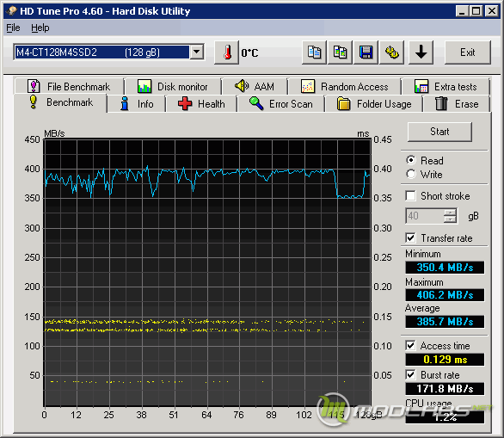The height and width of the screenshot is (438, 504).
Task: Close the HD Tune Pro window
Action: pos(491,11)
